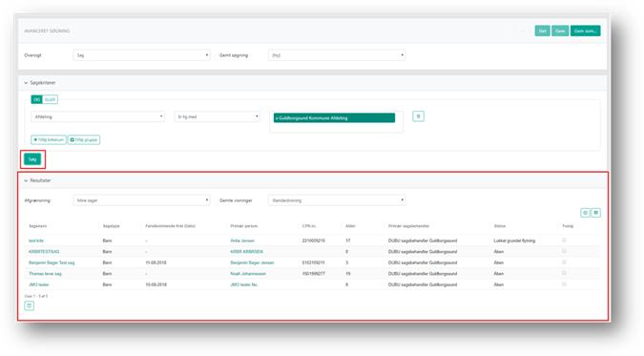Select the OG operator toggle
644x356 pixels.
pos(36,99)
